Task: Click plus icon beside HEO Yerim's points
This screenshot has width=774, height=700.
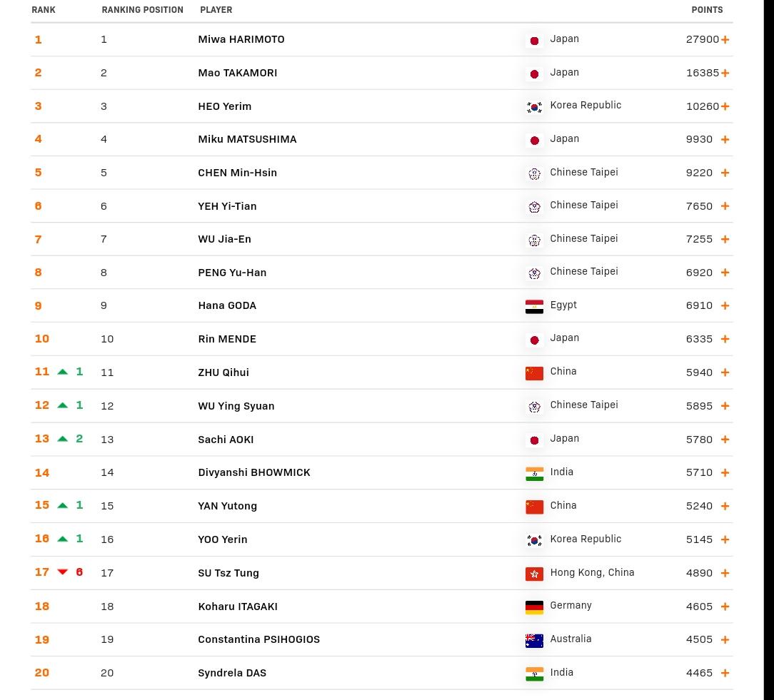Action: pyautogui.click(x=725, y=106)
